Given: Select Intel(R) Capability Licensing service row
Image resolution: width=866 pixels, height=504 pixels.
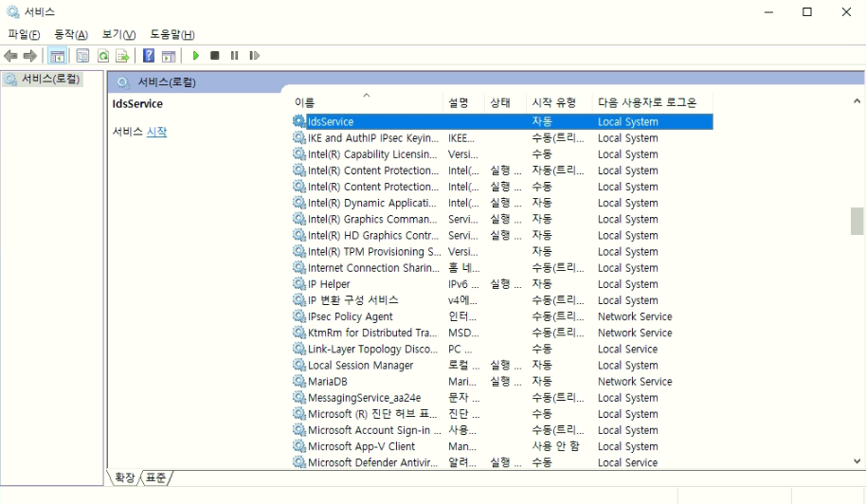Looking at the screenshot, I should click(x=372, y=154).
